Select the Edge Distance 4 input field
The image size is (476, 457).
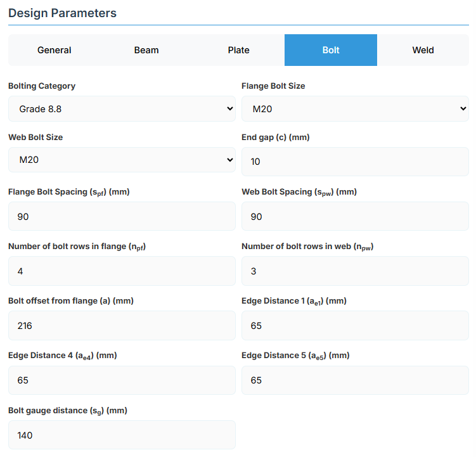[122, 380]
